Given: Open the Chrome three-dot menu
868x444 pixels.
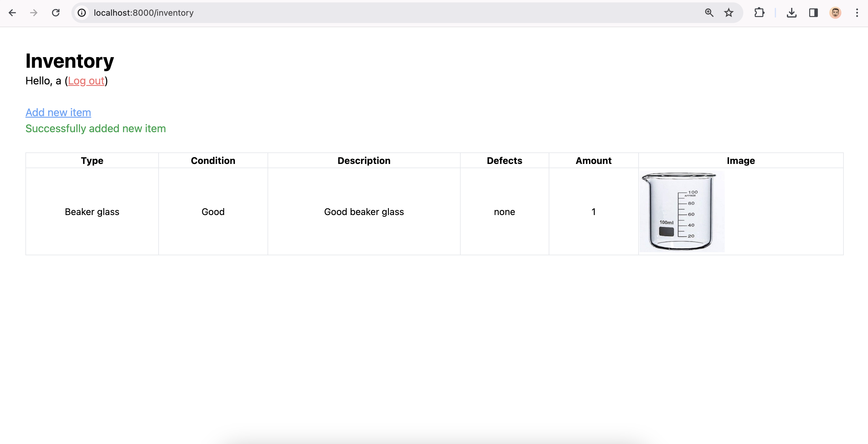Looking at the screenshot, I should [857, 13].
